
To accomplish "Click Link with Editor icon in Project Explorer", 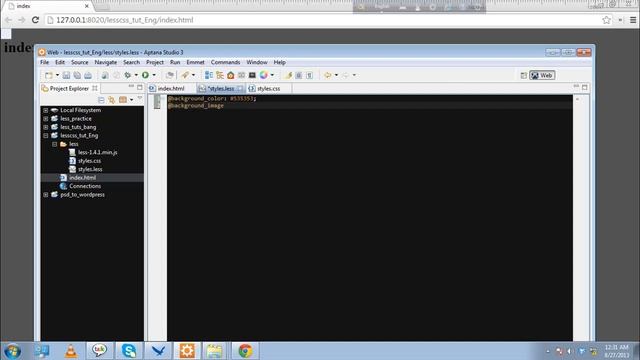I will (x=111, y=100).
